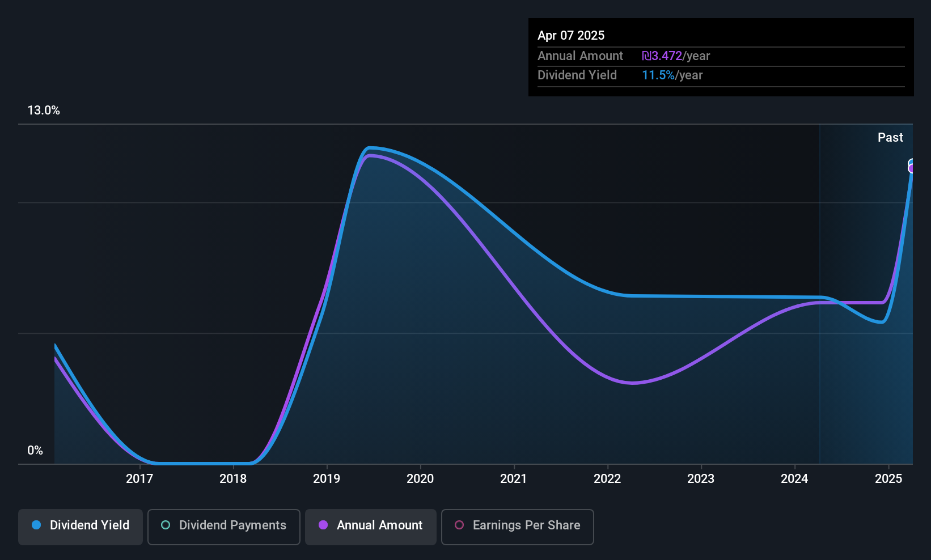The image size is (931, 560).
Task: Click the 2021 year label
Action: 514,479
